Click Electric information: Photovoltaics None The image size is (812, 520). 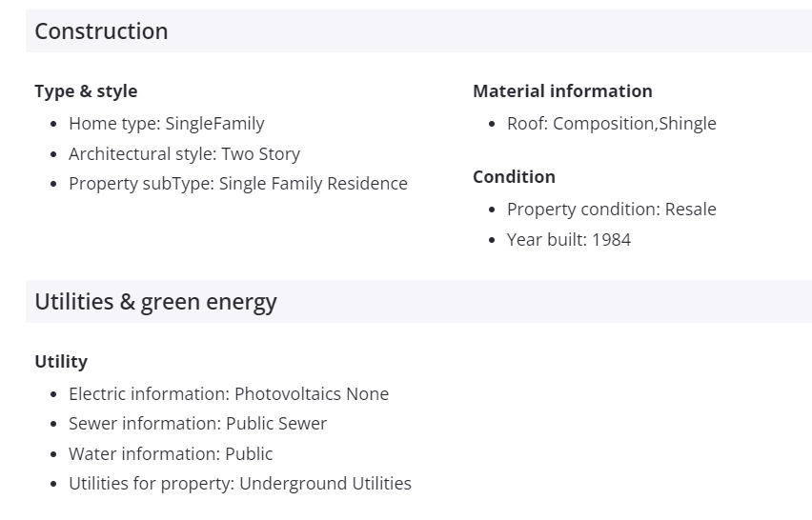point(228,394)
